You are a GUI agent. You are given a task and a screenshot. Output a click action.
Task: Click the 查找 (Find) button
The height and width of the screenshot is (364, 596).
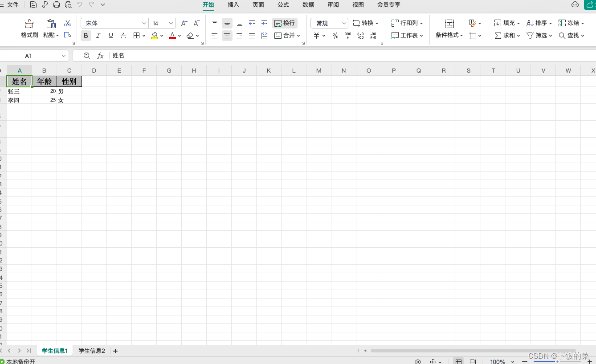tap(572, 36)
